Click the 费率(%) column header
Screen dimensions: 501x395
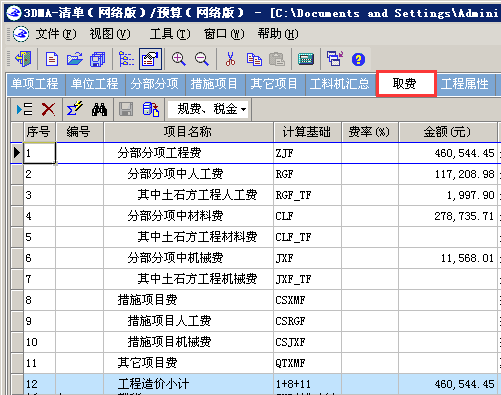[370, 132]
